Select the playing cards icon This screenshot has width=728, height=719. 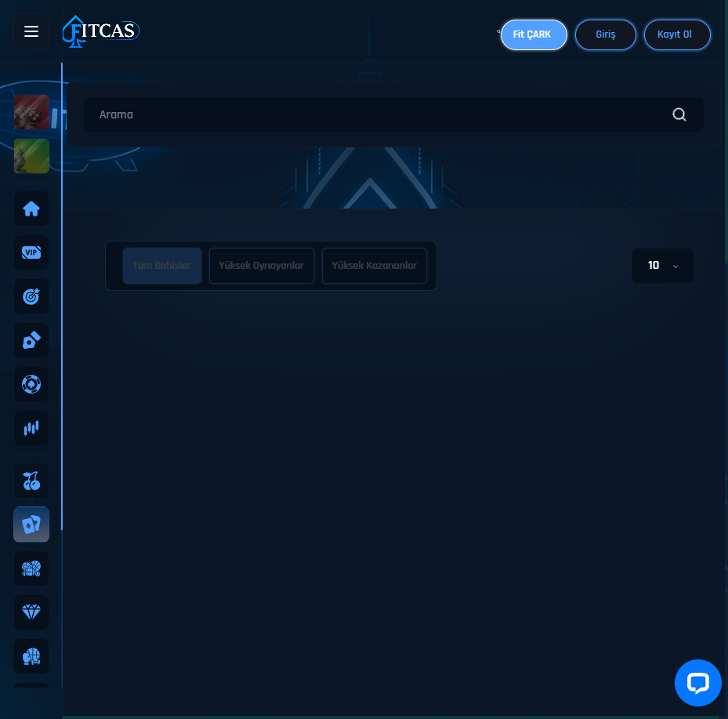31,525
